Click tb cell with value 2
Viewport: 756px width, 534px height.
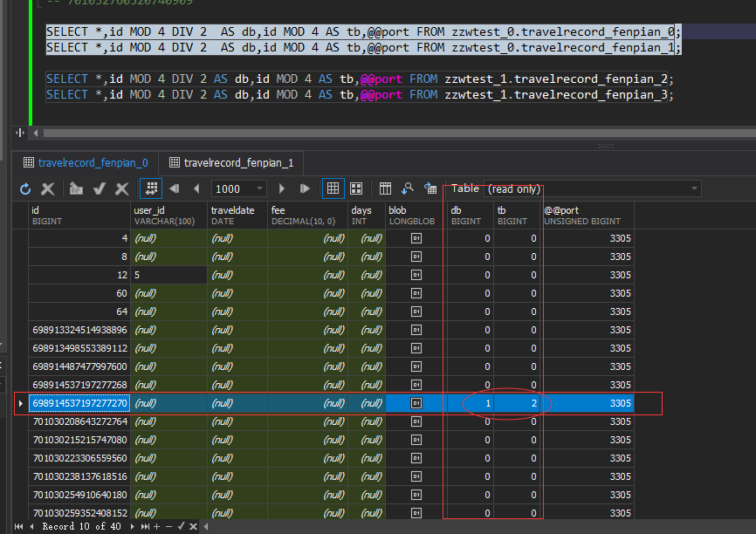click(x=517, y=403)
